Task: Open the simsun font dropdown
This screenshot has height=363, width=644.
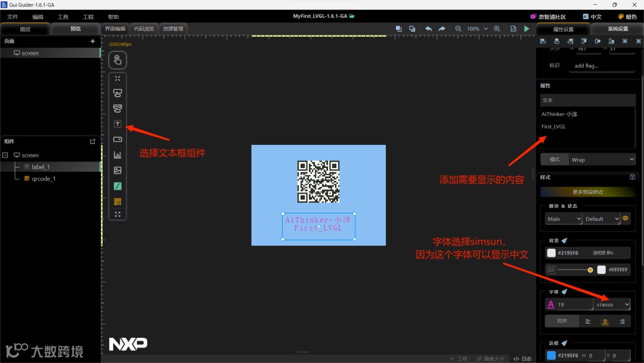Action: [x=612, y=305]
